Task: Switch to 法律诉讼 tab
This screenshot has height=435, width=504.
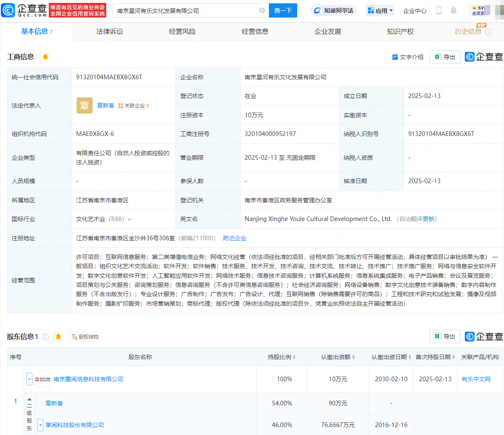Action: [x=110, y=32]
